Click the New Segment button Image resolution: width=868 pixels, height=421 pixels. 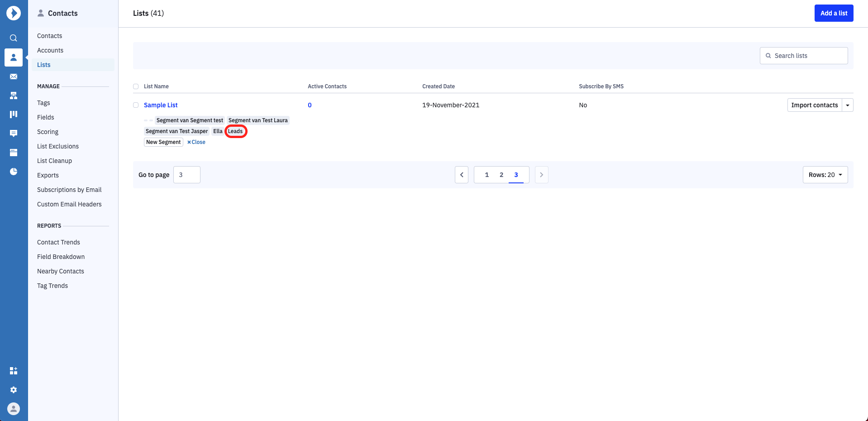coord(163,142)
